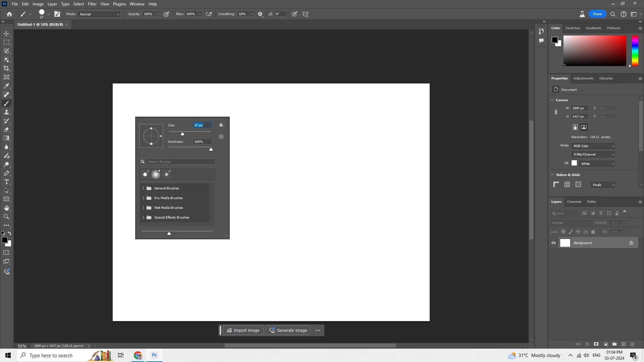Screen dimensions: 644x362
Task: Click the Share button
Action: 597,14
